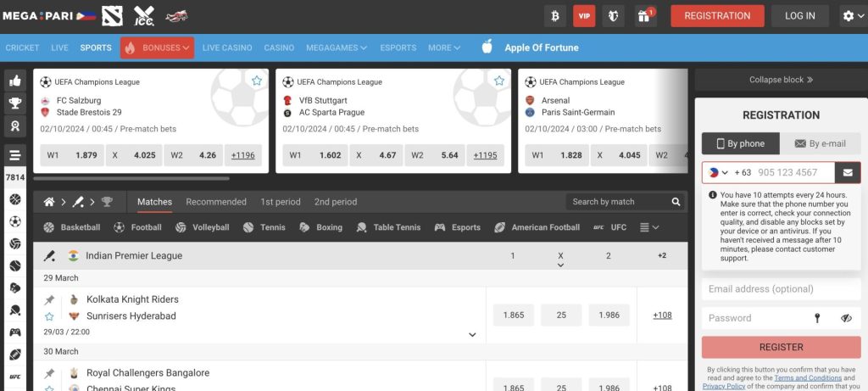Click the red REGISTER button

tap(781, 347)
